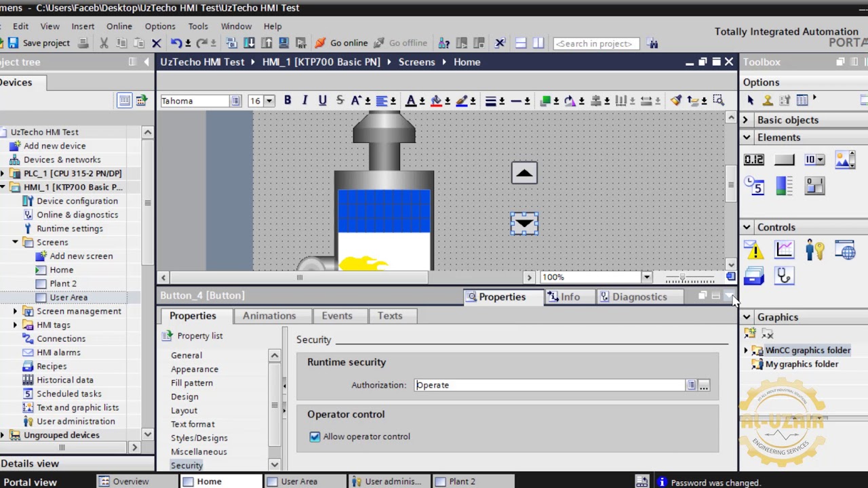Switch to Portal view
Viewport: 868px width, 488px height.
coord(29,482)
